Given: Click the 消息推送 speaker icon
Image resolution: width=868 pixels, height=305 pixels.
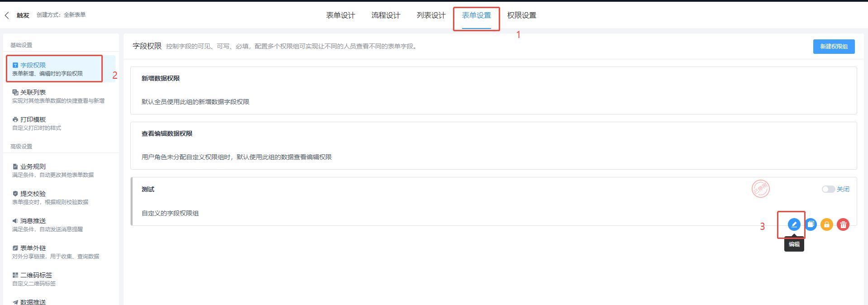Looking at the screenshot, I should pos(15,221).
